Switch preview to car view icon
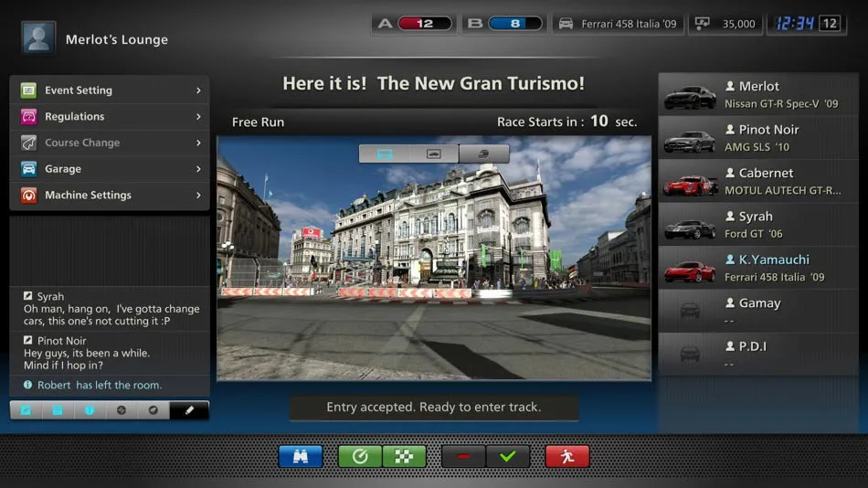The image size is (868, 488). [434, 154]
